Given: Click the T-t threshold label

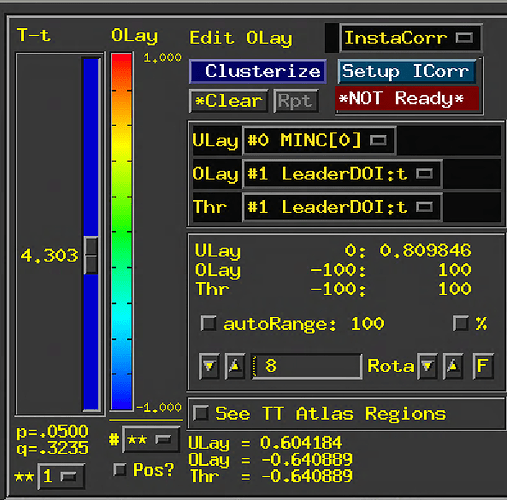Looking at the screenshot, I should (34, 35).
